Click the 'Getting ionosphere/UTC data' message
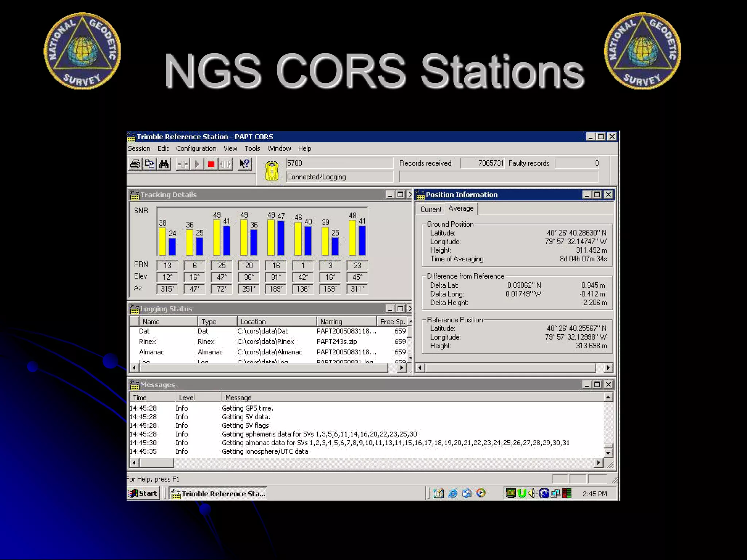Image resolution: width=747 pixels, height=560 pixels. tap(265, 451)
